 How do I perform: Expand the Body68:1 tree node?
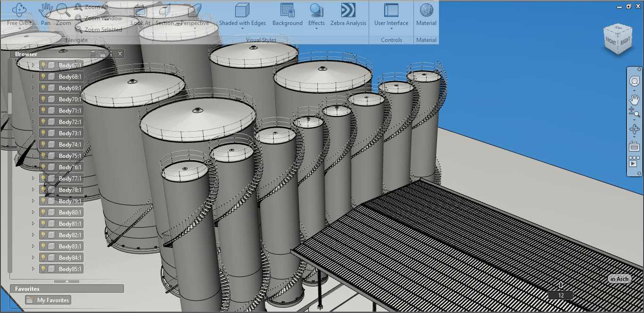click(x=33, y=76)
